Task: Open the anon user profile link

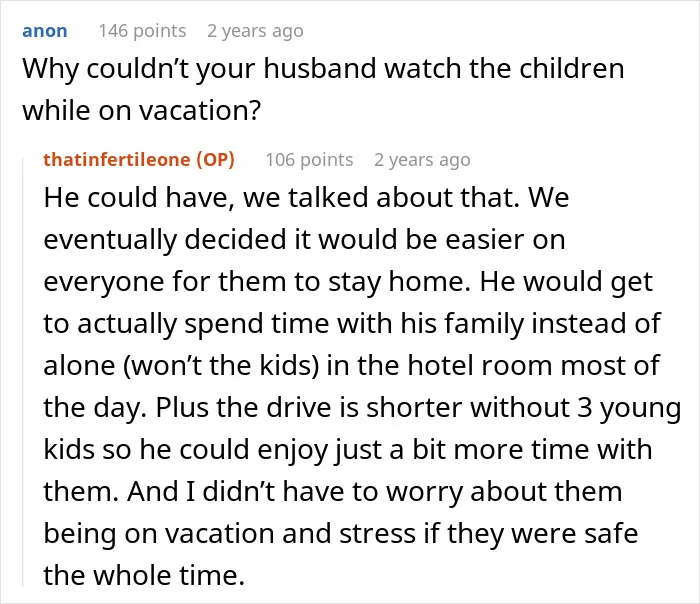Action: (45, 31)
